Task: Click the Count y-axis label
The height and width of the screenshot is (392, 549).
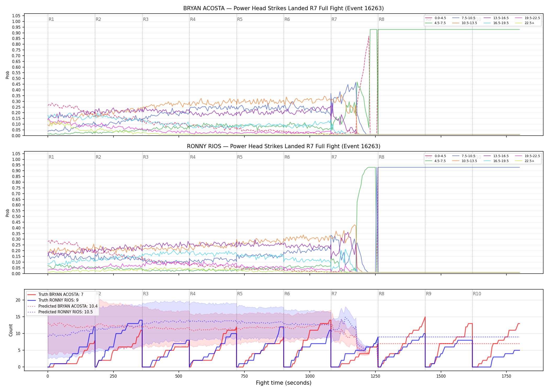Action: (11, 330)
